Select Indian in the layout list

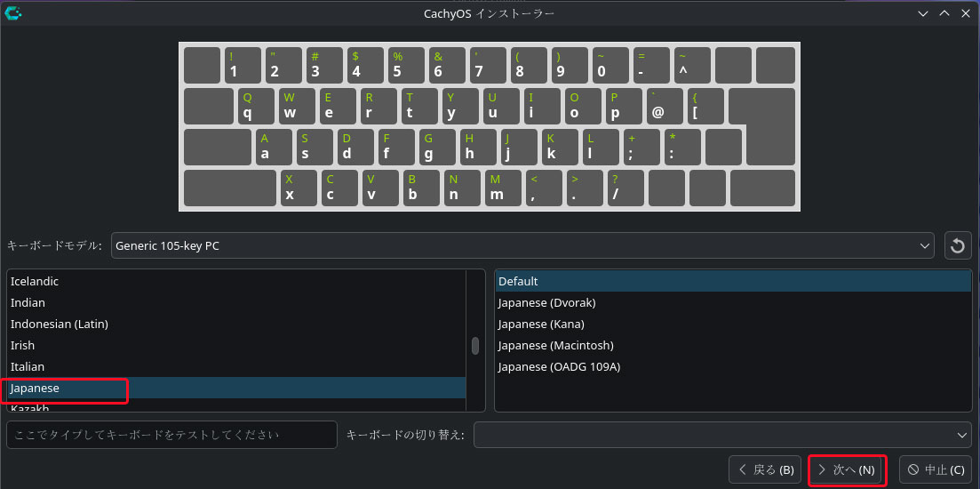[236, 302]
